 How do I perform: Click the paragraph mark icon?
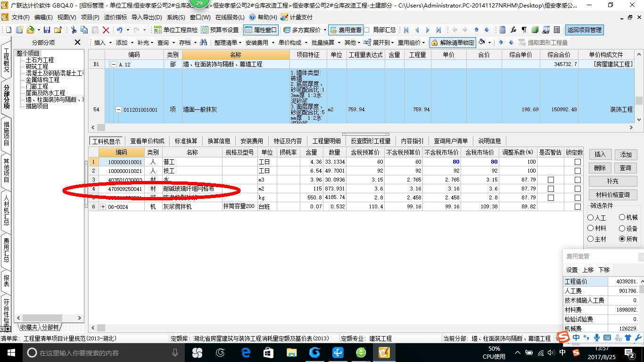pyautogui.click(x=524, y=30)
